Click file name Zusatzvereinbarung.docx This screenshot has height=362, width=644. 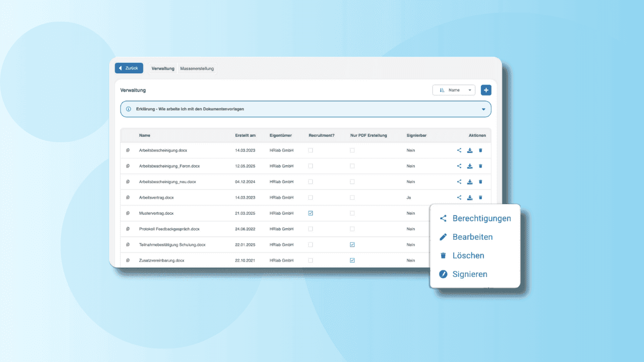162,260
